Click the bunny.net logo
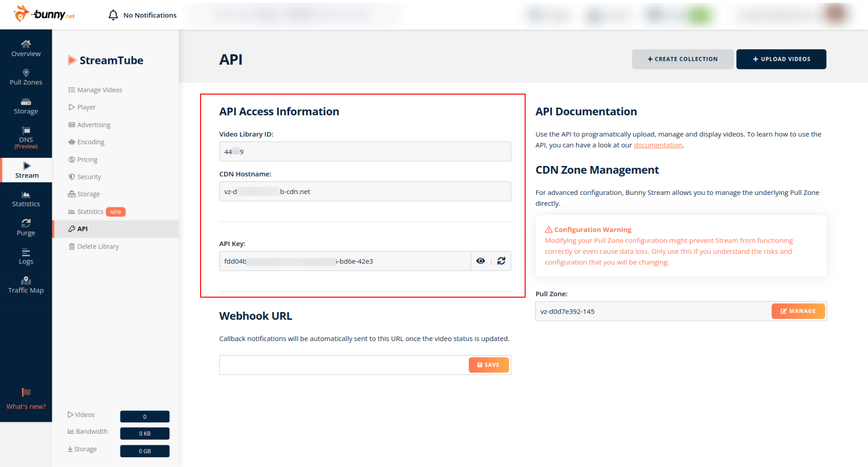This screenshot has height=467, width=868. coord(44,14)
